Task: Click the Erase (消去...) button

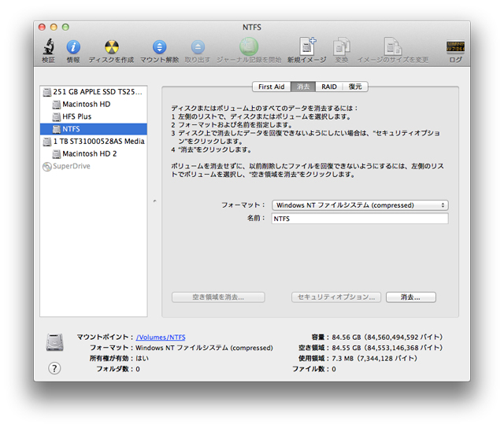Action: [411, 297]
